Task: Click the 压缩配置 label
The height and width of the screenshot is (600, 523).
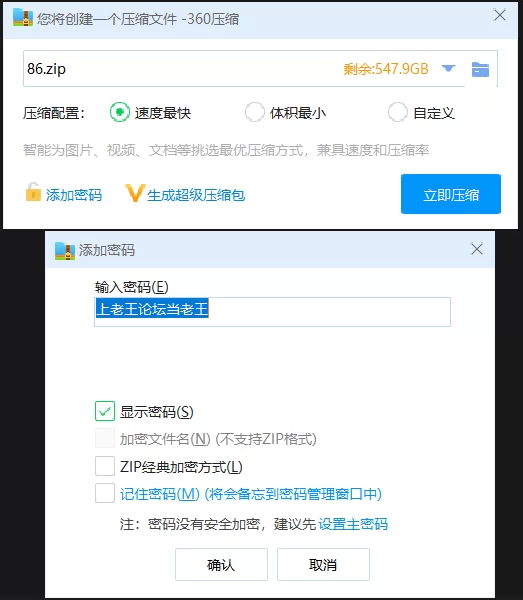Action: pyautogui.click(x=54, y=113)
